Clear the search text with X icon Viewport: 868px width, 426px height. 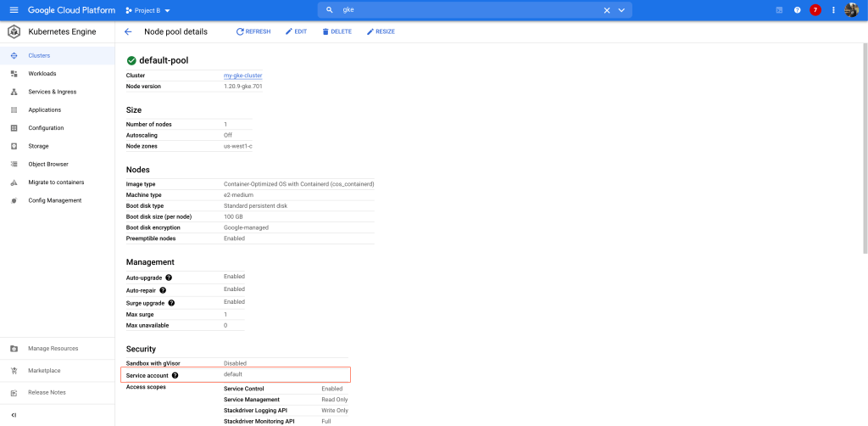click(x=606, y=10)
